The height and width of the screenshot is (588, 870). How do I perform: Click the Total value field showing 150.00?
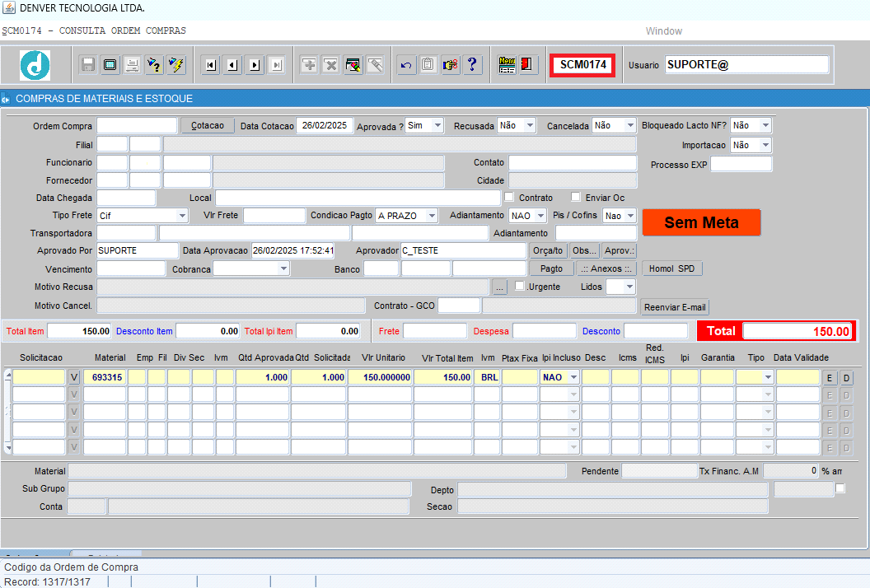(x=797, y=331)
